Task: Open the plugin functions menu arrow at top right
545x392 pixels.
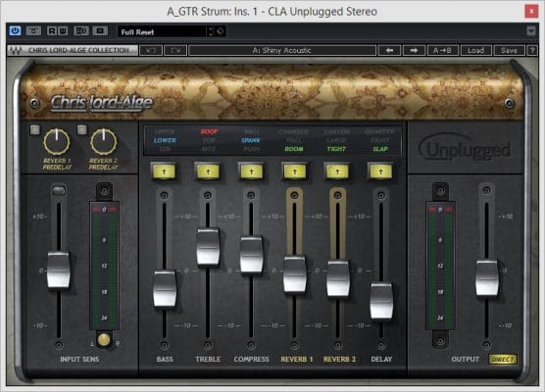Action: click(x=530, y=31)
